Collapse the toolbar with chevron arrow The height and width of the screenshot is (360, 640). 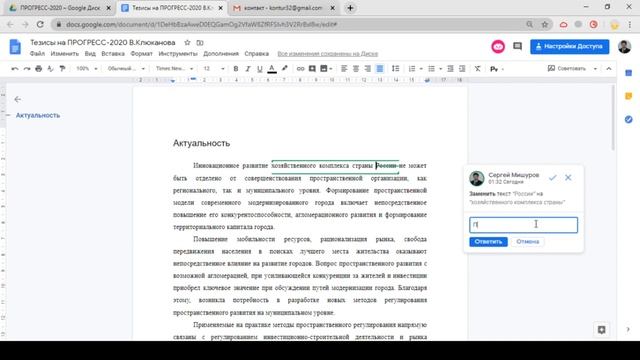pos(609,69)
